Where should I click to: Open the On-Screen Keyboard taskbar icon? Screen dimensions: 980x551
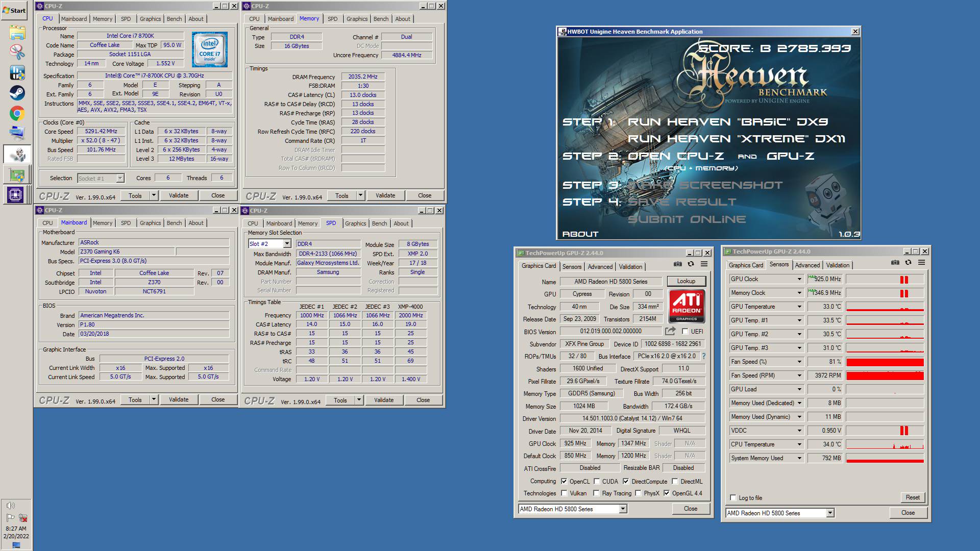(17, 133)
